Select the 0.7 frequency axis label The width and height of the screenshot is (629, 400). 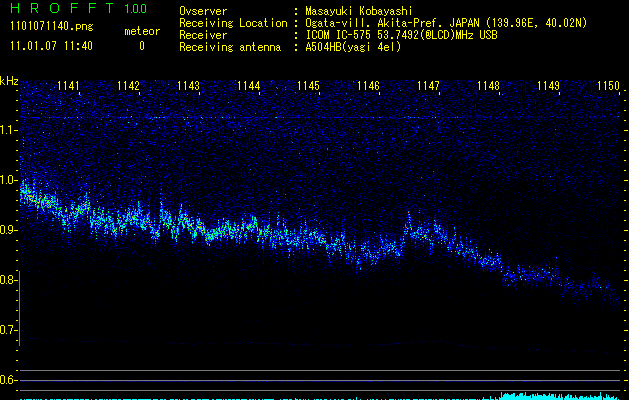pos(9,330)
